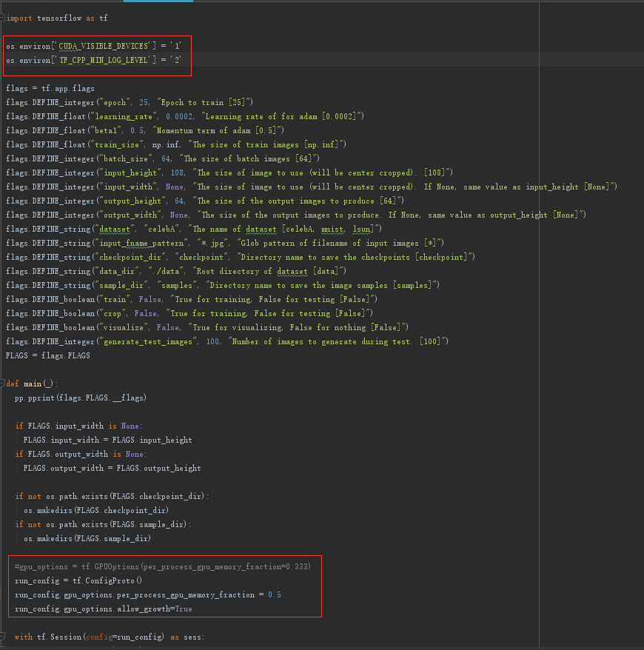The image size is (644, 650).
Task: Click 'run_config = tf.ConfigProto()' line
Action: 78,580
